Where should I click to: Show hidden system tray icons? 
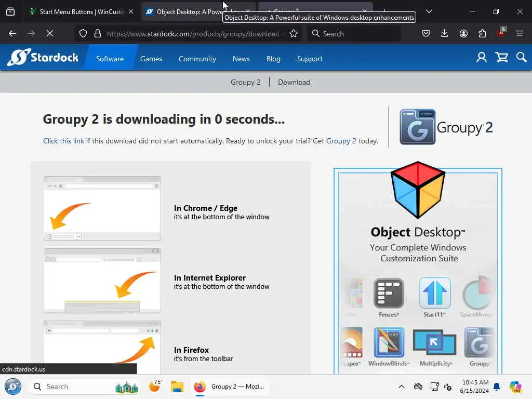click(402, 387)
